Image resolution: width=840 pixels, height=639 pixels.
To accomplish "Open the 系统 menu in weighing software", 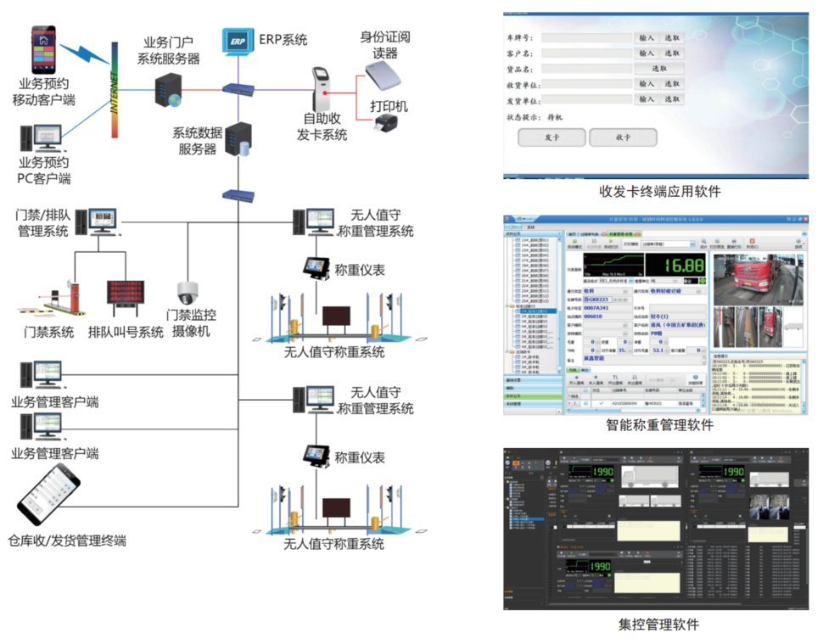I will pos(530,227).
